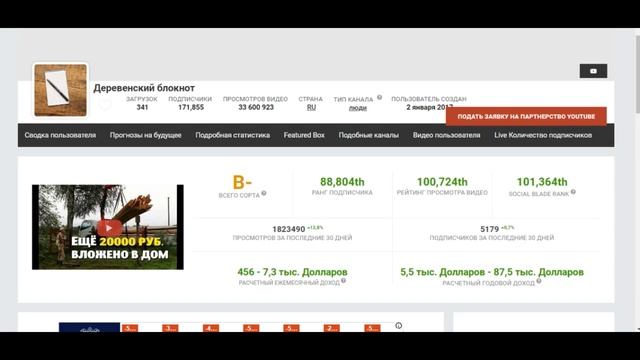Click the 101,364th Social Blade rank
Screen dimensions: 640x360
tap(542, 182)
